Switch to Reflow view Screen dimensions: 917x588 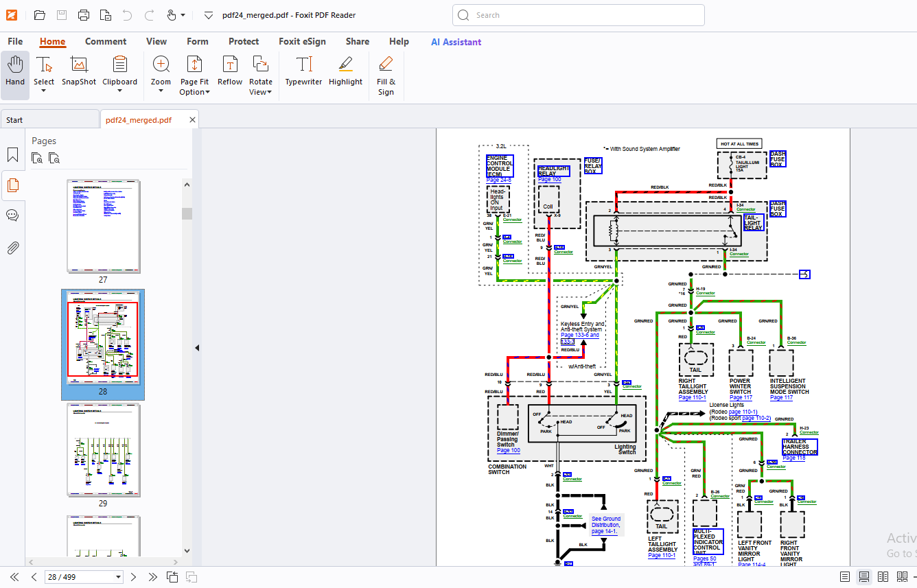pyautogui.click(x=230, y=71)
